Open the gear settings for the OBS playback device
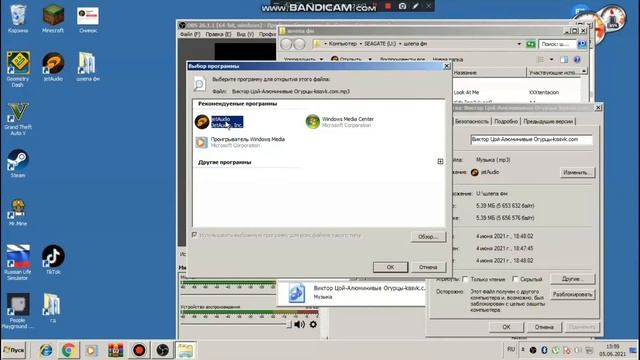 pyautogui.click(x=313, y=324)
